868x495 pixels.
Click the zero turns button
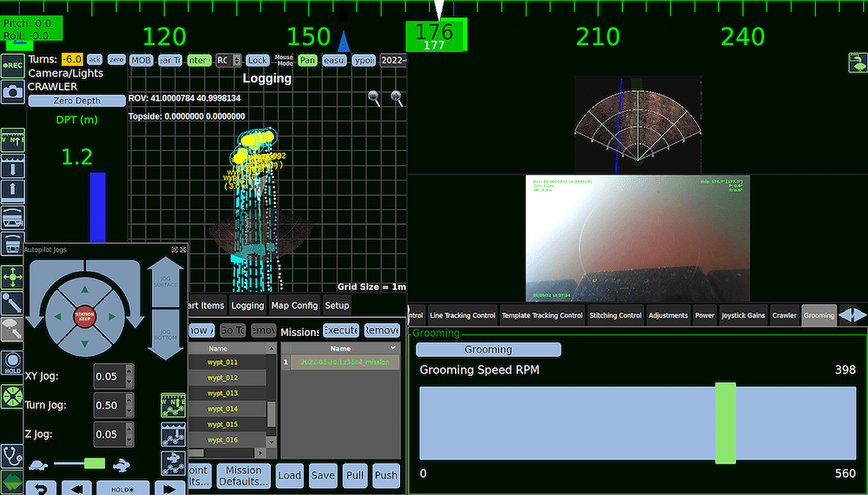coord(116,59)
